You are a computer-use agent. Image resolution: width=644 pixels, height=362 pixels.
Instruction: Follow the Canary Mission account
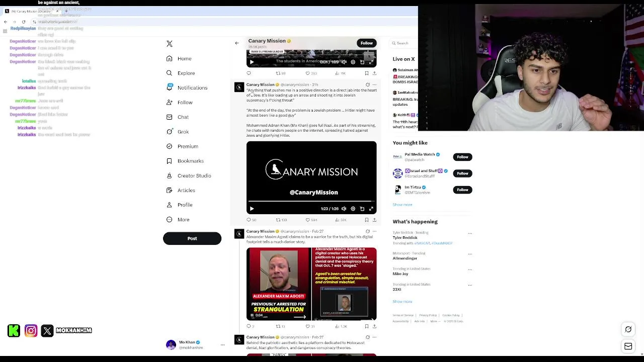coord(366,43)
